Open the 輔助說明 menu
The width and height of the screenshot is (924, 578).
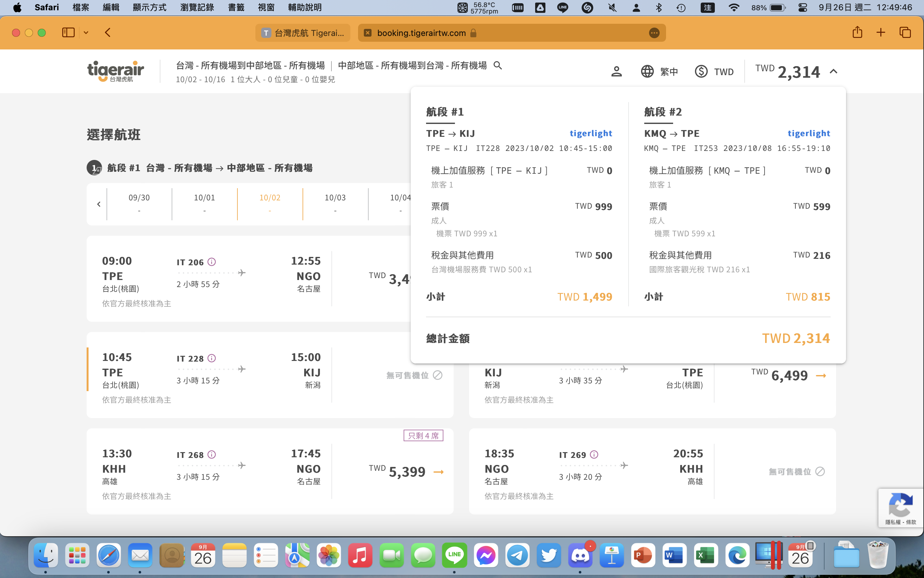(x=305, y=7)
